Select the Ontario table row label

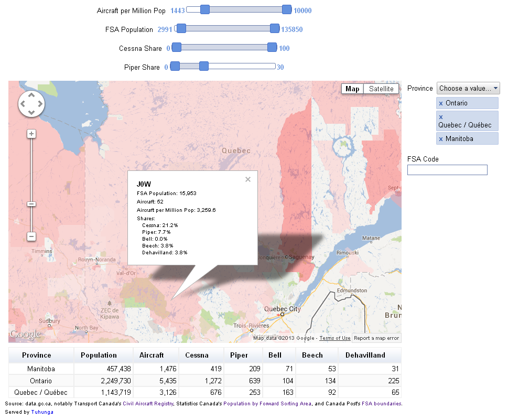coord(41,381)
